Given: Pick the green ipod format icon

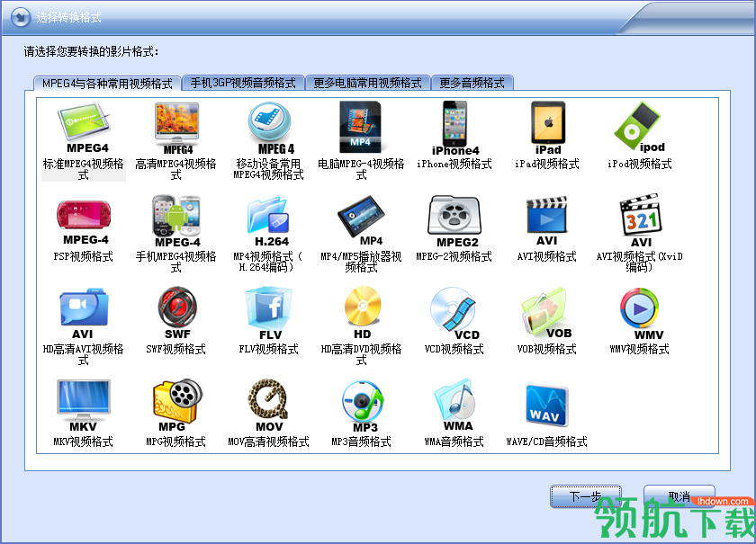Looking at the screenshot, I should (x=639, y=126).
